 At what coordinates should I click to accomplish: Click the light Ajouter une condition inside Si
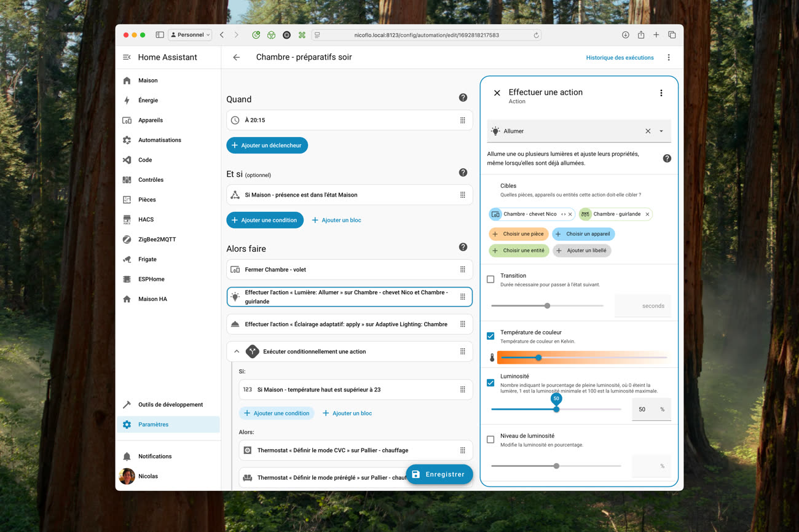(277, 413)
